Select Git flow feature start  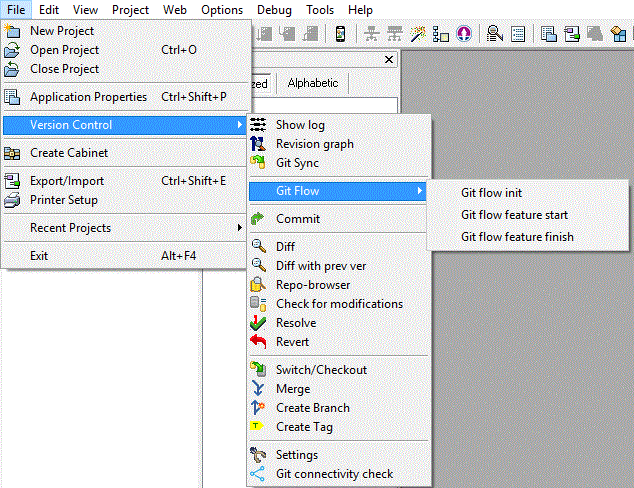click(528, 215)
